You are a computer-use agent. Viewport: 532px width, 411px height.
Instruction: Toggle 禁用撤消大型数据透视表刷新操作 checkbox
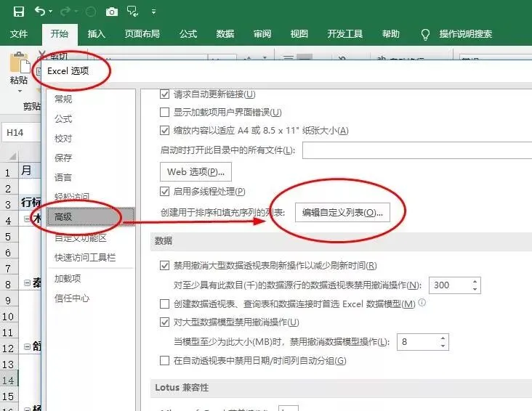coord(164,265)
